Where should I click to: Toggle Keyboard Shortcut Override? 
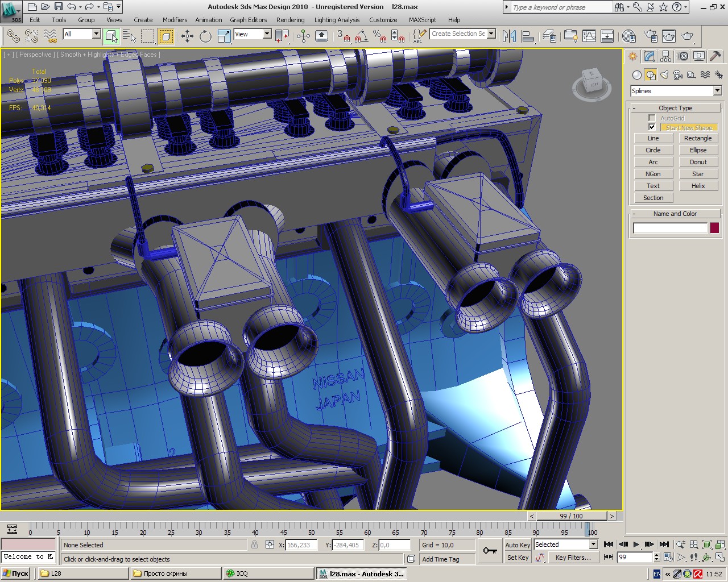pos(321,36)
